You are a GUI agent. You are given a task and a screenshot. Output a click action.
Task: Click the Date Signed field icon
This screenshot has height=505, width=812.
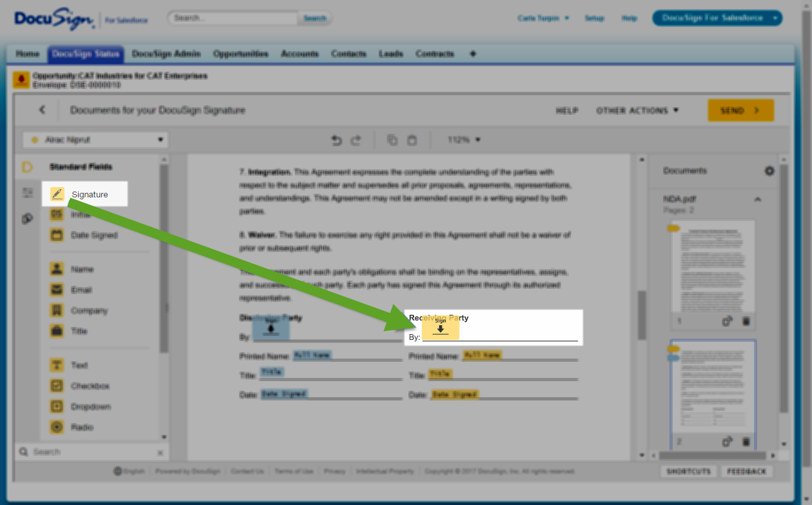click(x=57, y=235)
